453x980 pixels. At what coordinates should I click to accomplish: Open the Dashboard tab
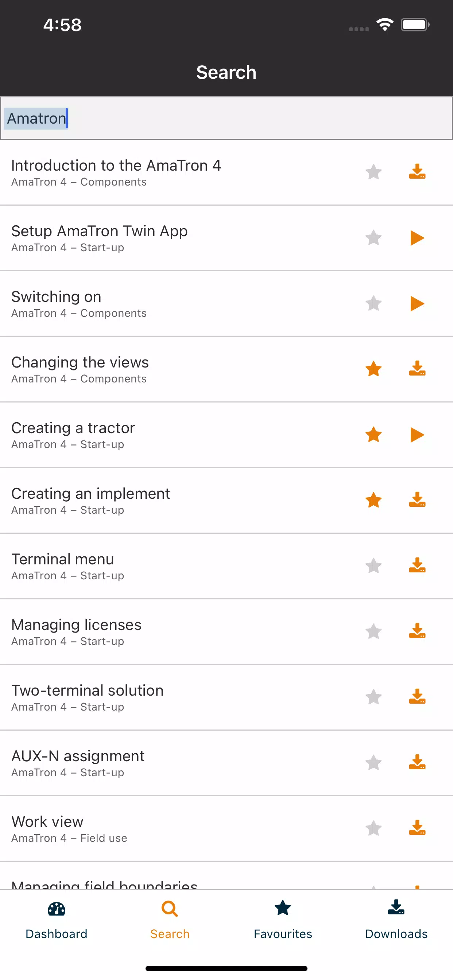pos(56,919)
